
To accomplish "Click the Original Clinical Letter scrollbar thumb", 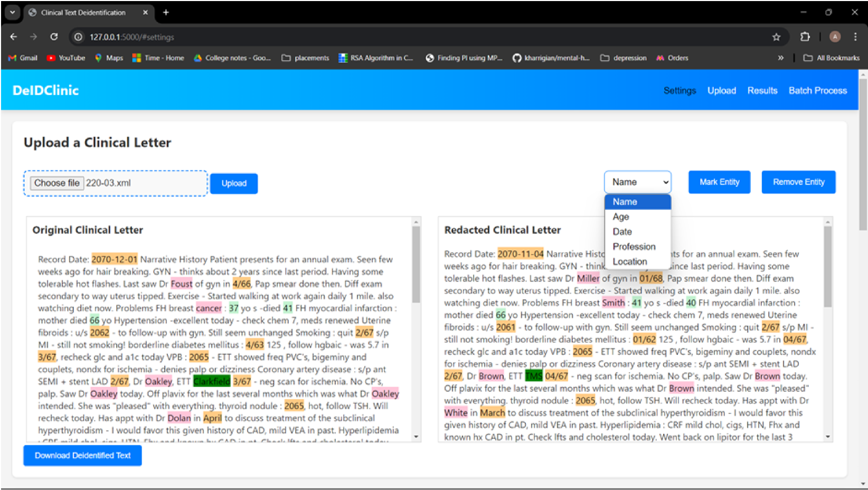I will click(x=416, y=264).
